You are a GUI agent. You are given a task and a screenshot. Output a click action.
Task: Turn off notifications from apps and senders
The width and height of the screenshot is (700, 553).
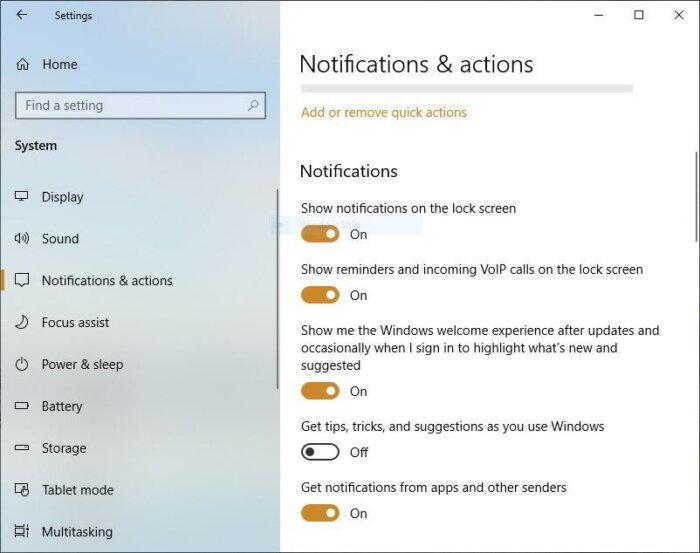pyautogui.click(x=320, y=513)
